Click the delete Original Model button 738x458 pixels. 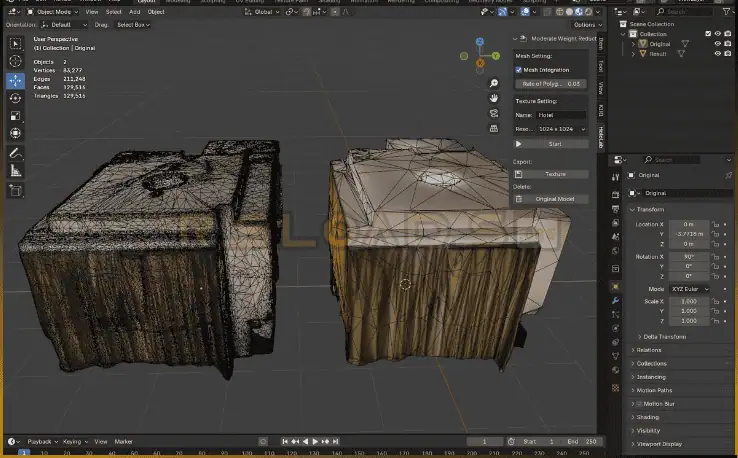point(551,199)
